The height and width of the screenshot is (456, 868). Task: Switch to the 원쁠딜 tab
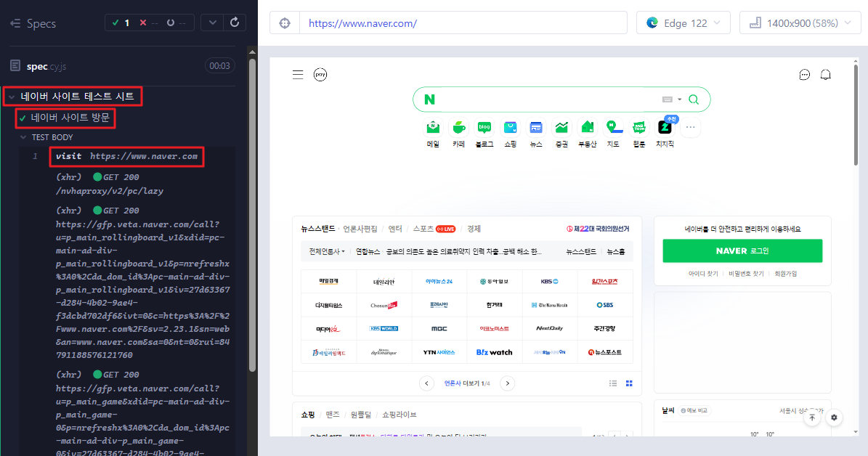click(x=361, y=415)
